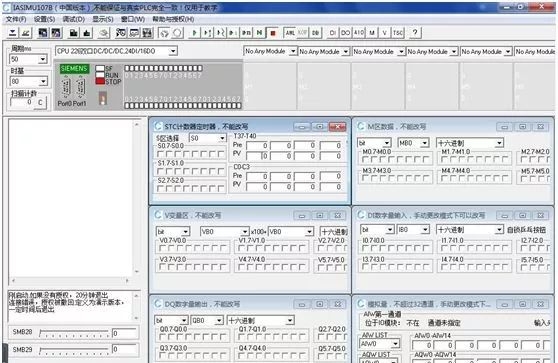This screenshot has height=363, width=558.
Task: Click the question mark help toolbar icon
Action: (x=415, y=33)
